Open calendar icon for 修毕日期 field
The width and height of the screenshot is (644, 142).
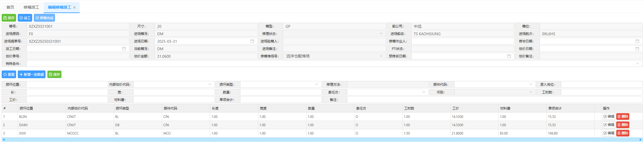pyautogui.click(x=637, y=41)
